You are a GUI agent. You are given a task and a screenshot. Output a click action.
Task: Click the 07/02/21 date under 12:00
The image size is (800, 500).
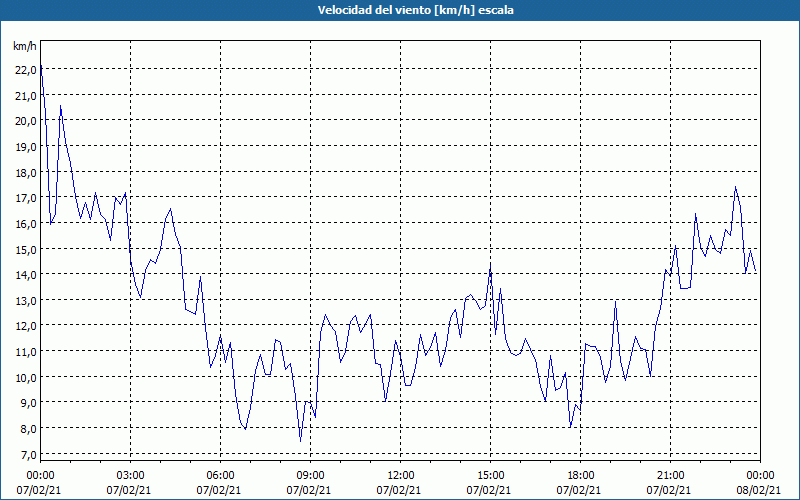coord(399,490)
